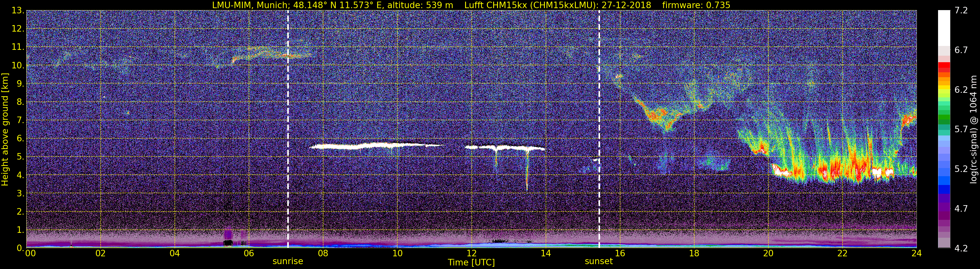980x269 pixels.
Task: Click the 7.2 value on the colorbar
Action: click(x=961, y=11)
